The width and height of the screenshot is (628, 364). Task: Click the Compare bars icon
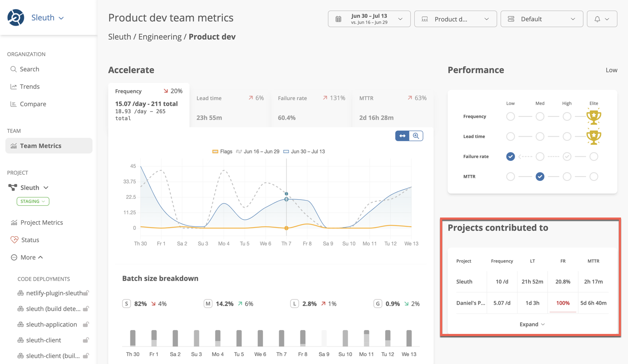[14, 104]
